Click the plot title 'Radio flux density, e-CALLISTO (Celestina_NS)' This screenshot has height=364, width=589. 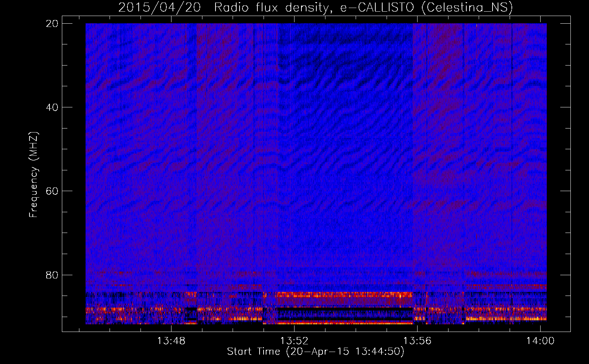pyautogui.click(x=363, y=8)
